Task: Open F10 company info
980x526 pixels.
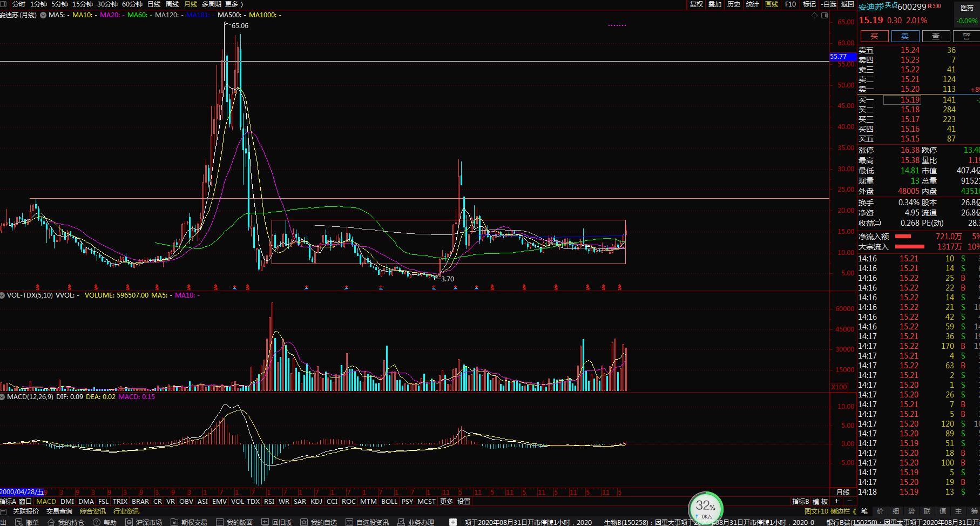Action: 790,4
